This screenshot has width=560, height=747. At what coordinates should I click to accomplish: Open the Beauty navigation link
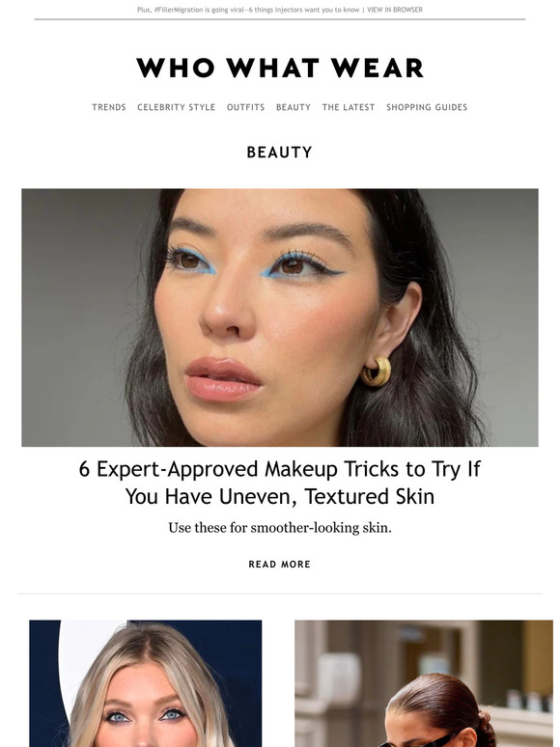(294, 107)
